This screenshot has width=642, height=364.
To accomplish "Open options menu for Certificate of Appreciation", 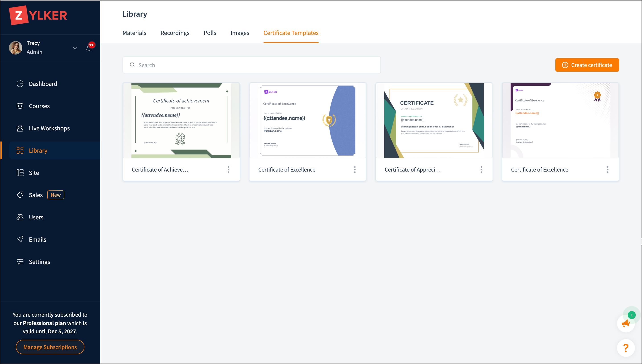I will tap(481, 170).
